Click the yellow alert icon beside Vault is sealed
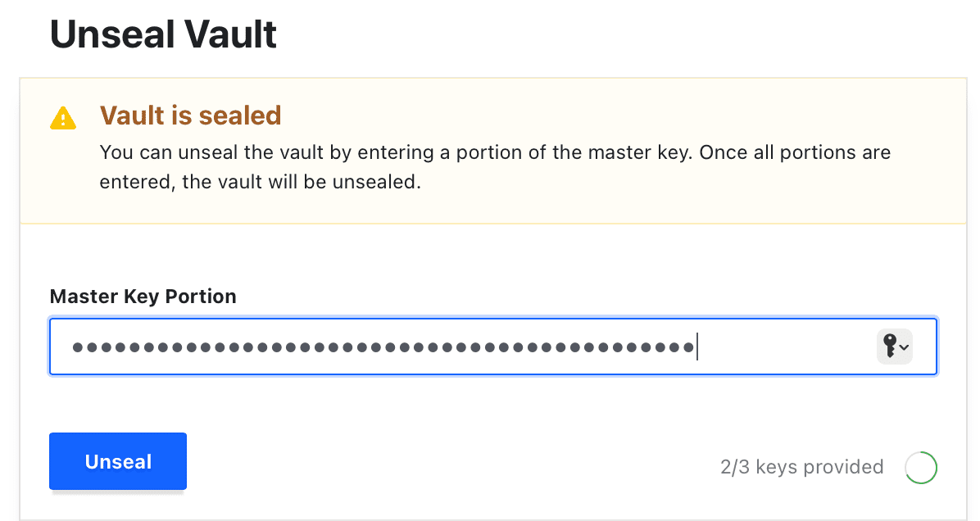This screenshot has height=521, width=980. tap(65, 116)
